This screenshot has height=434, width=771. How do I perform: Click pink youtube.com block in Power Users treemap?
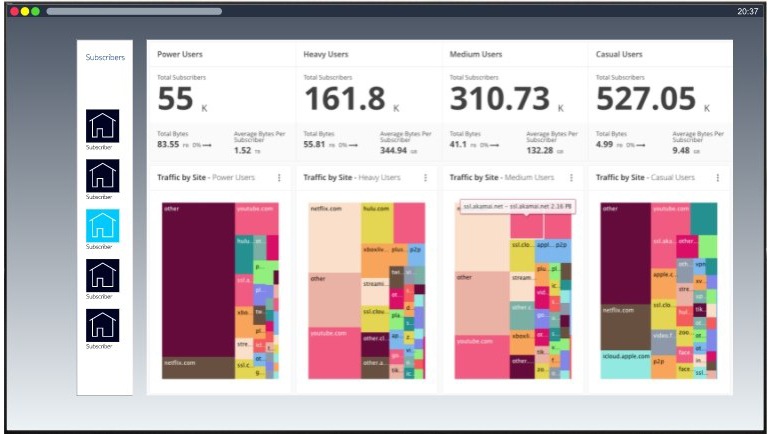pyautogui.click(x=257, y=218)
